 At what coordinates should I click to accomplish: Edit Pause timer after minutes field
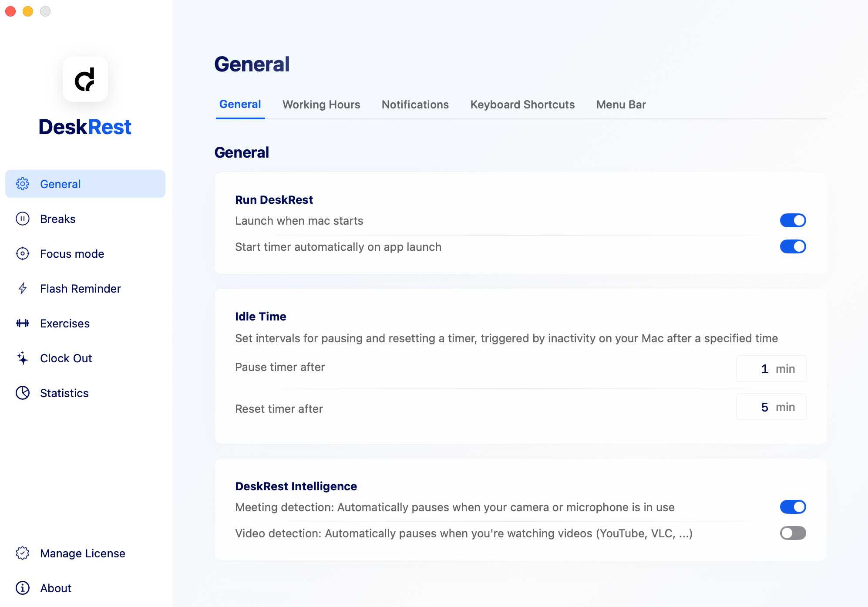tap(771, 368)
